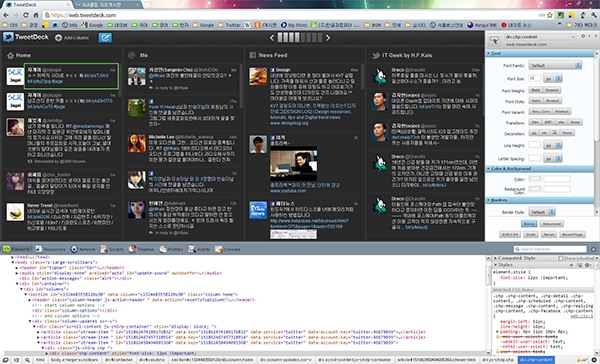Click the new style rule plus icon in Styles
Image resolution: width=600 pixels, height=364 pixels.
[571, 265]
